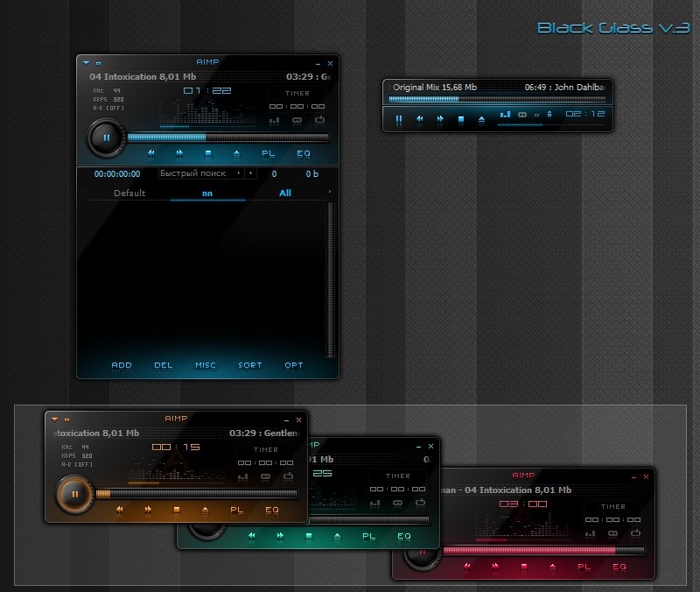Open the main menu arrow in blue player
The height and width of the screenshot is (592, 700).
point(86,63)
